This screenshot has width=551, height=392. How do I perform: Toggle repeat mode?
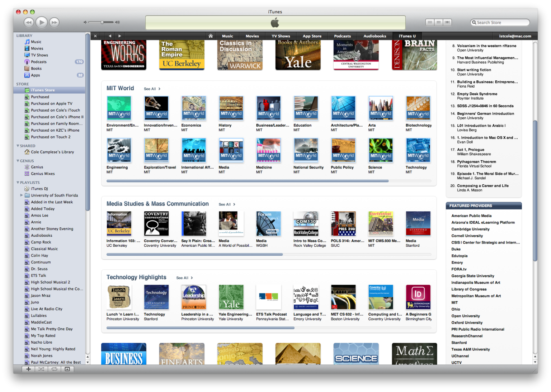pyautogui.click(x=54, y=369)
